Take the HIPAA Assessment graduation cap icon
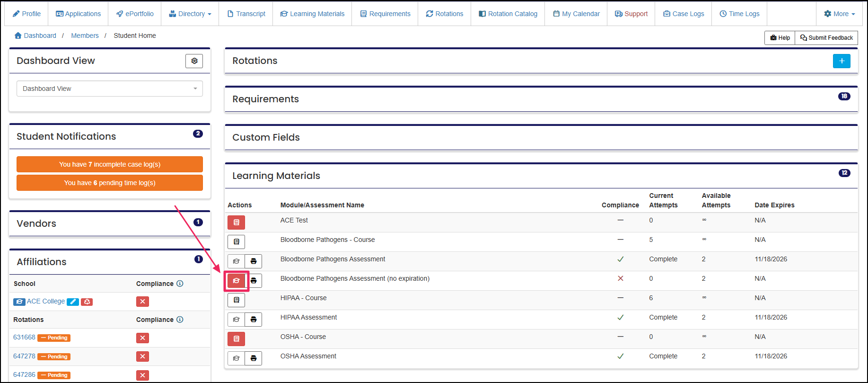868x383 pixels. [236, 320]
